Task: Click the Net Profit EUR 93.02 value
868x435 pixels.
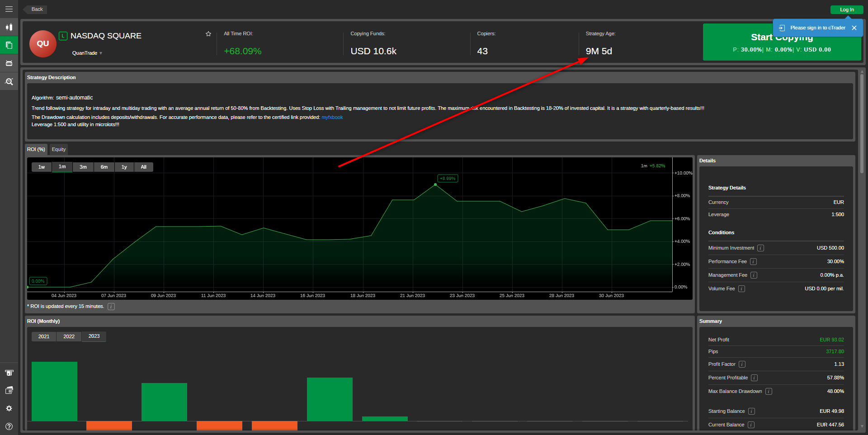Action: click(x=832, y=340)
